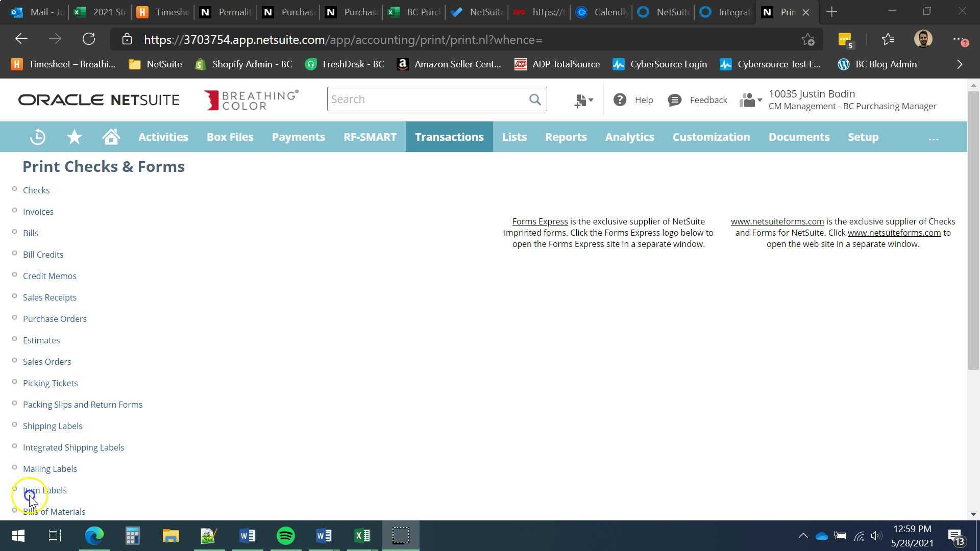This screenshot has height=551, width=980.
Task: Click the user profile avatar in the browser toolbar
Action: (923, 39)
